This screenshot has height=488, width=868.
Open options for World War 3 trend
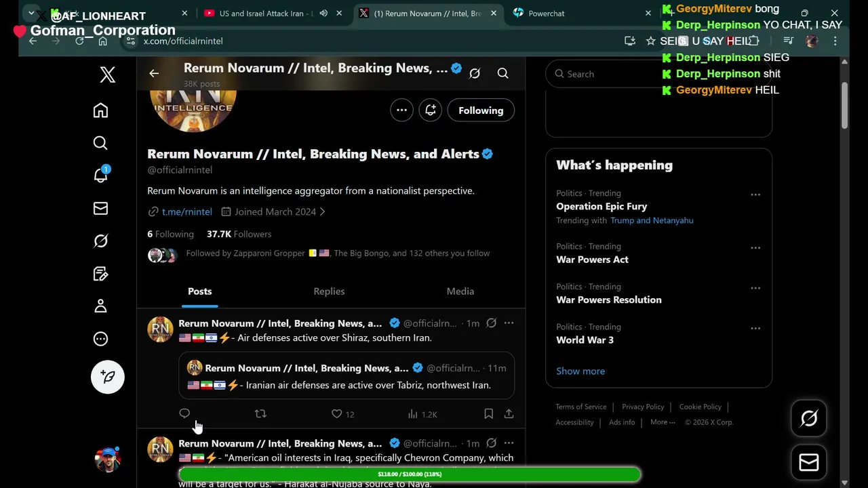point(755,329)
